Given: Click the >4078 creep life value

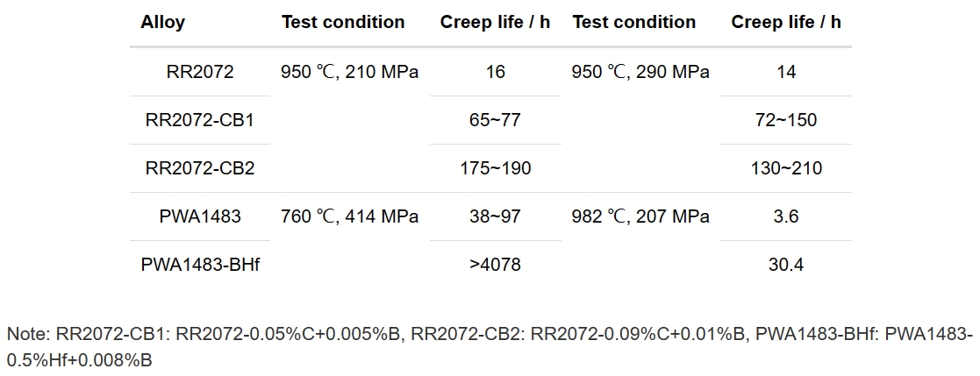Looking at the screenshot, I should (495, 265).
